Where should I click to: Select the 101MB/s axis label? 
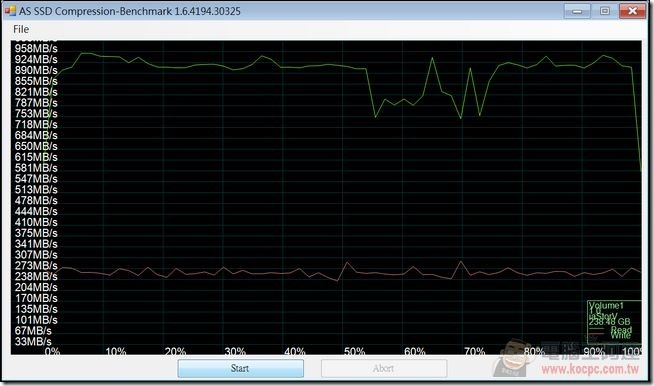(36, 320)
